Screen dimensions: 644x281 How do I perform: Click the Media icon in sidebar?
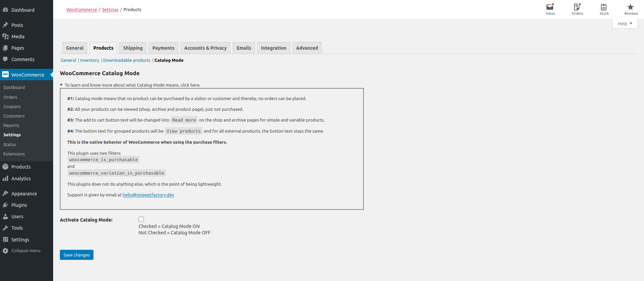click(5, 36)
